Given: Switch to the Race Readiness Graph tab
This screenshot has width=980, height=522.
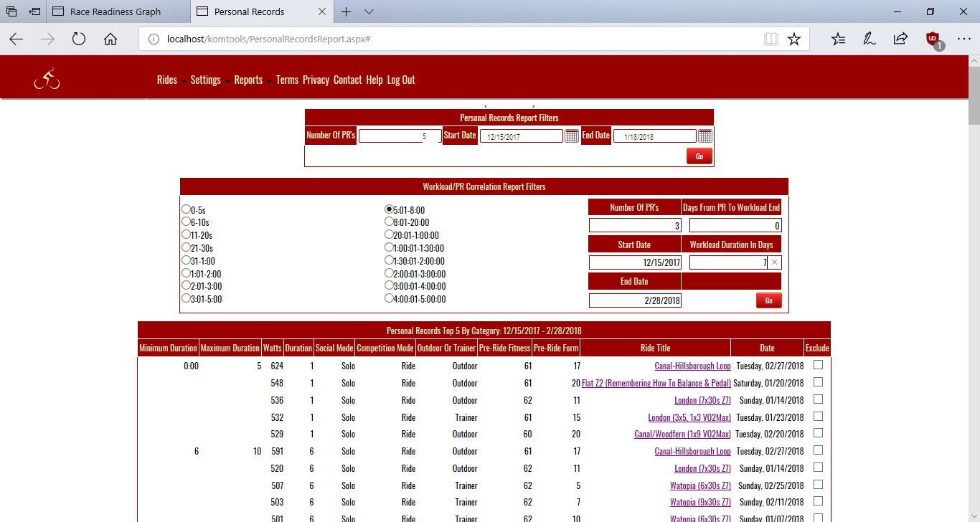Looking at the screenshot, I should pos(116,11).
